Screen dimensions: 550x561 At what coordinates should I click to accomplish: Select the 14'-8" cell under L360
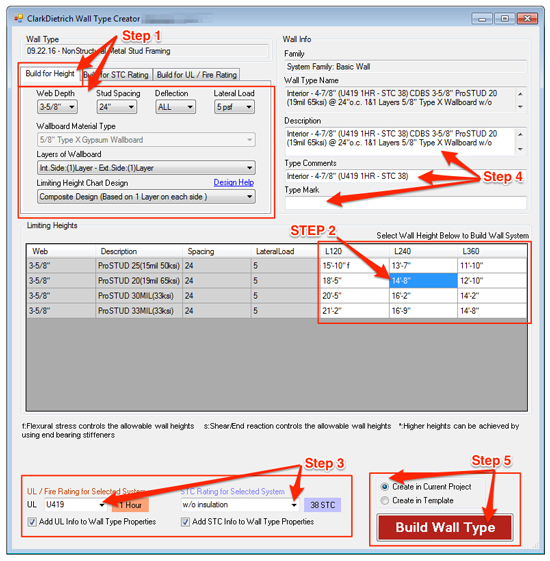492,311
